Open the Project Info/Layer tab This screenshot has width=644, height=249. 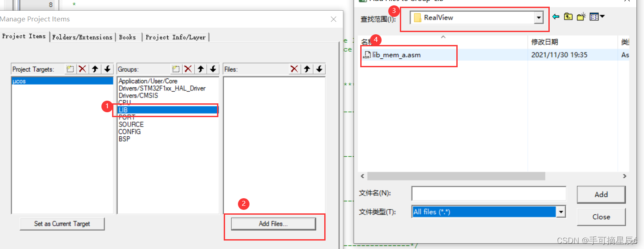coord(176,37)
